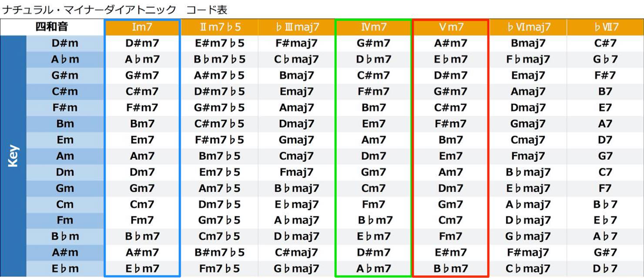Screen dimensions: 644x278
Task: Click Dm7 in the Am row
Action: click(x=373, y=156)
